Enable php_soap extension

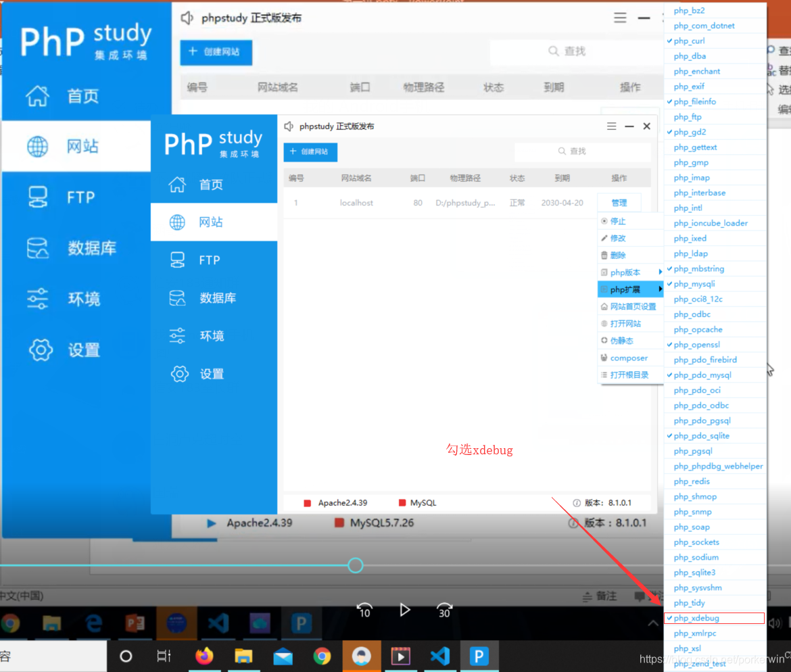coord(715,527)
